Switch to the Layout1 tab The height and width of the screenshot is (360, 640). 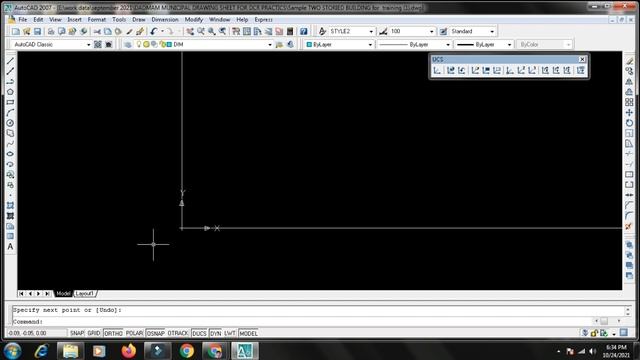point(85,293)
